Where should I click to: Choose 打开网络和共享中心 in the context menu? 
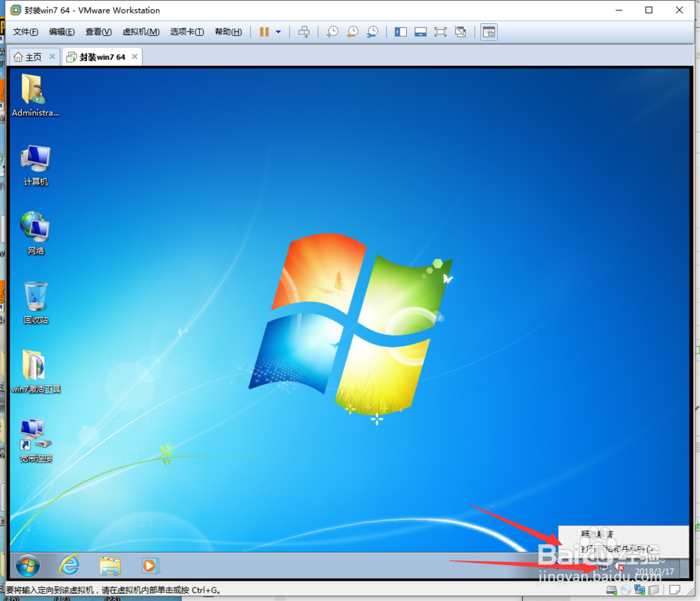tap(617, 548)
